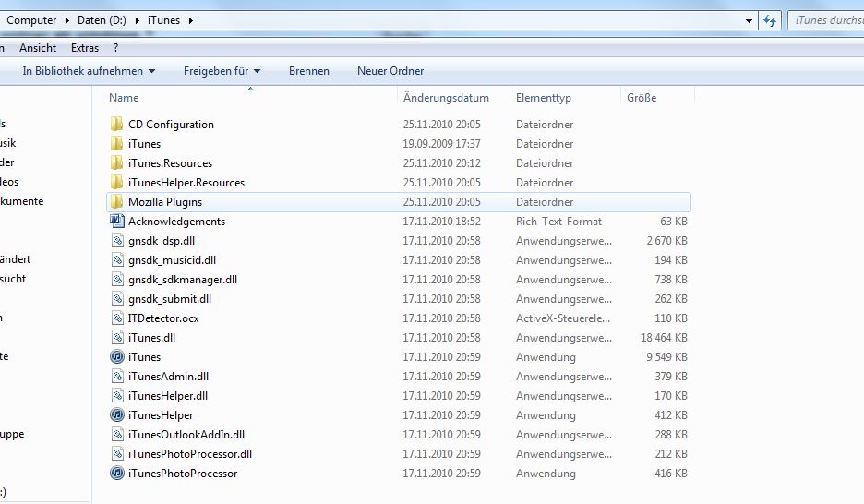Select Daten (D:) in the breadcrumb path
Screen dimensions: 864x504
104,20
